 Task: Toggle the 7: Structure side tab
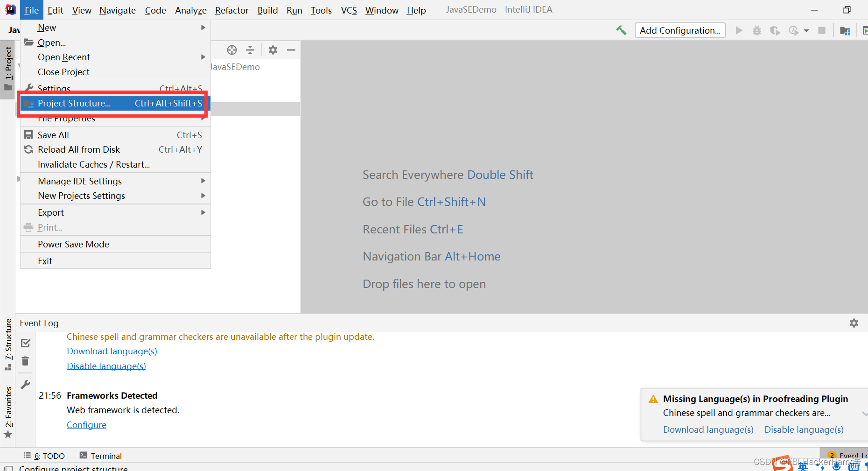click(x=8, y=344)
